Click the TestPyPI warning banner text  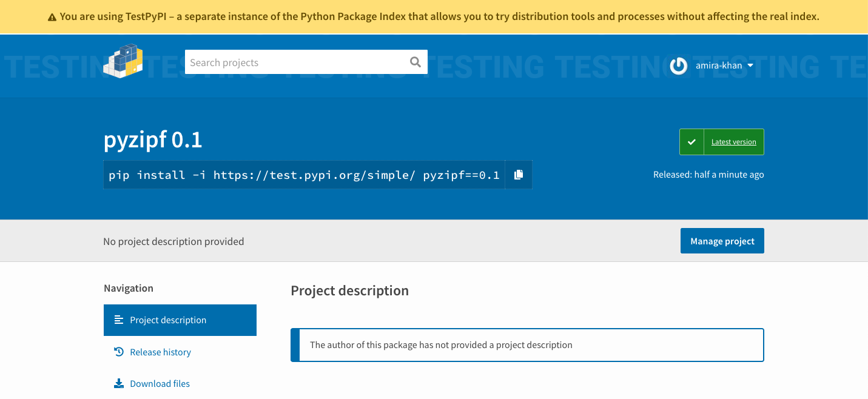(x=440, y=17)
